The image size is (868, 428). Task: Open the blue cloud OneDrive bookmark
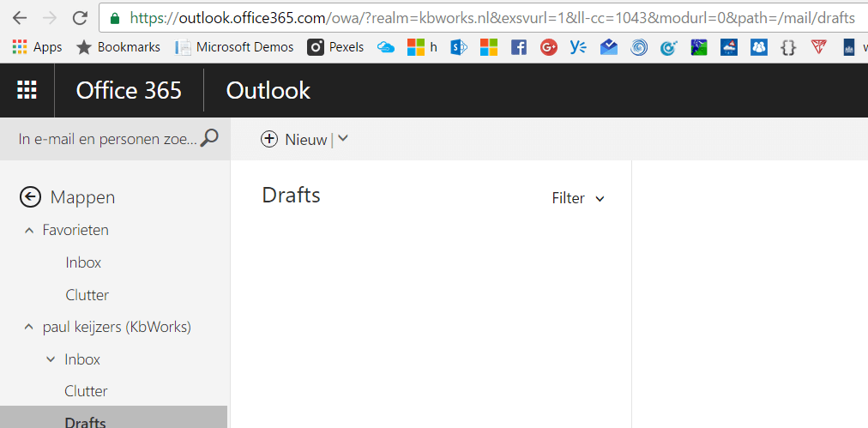(x=385, y=47)
